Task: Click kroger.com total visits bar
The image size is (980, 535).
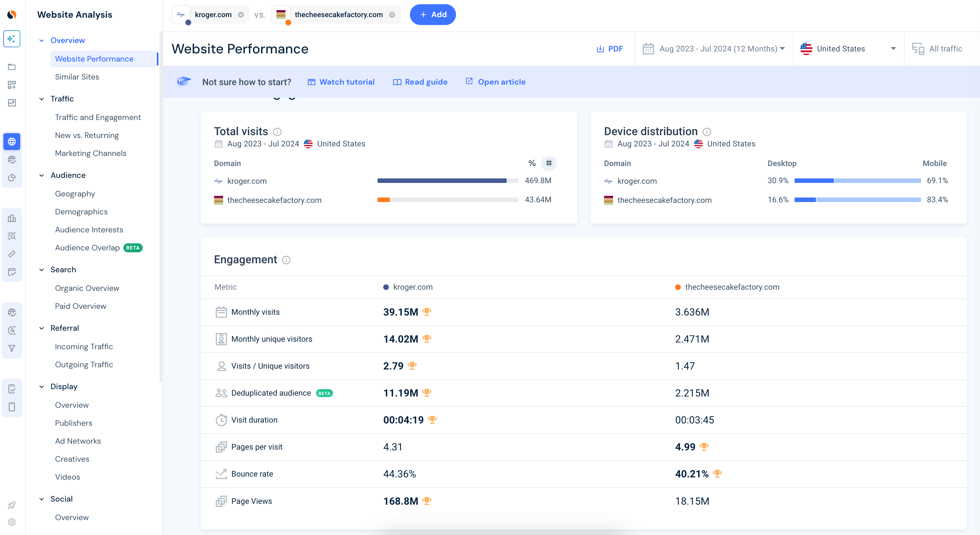Action: pyautogui.click(x=442, y=181)
